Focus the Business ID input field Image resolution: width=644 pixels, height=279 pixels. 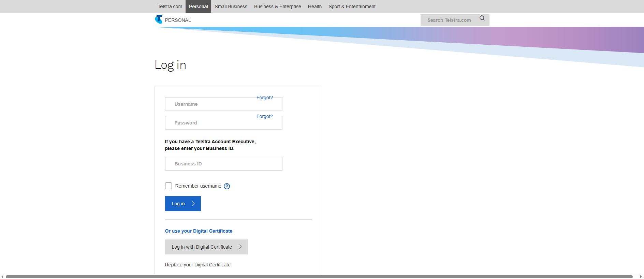[x=224, y=164]
